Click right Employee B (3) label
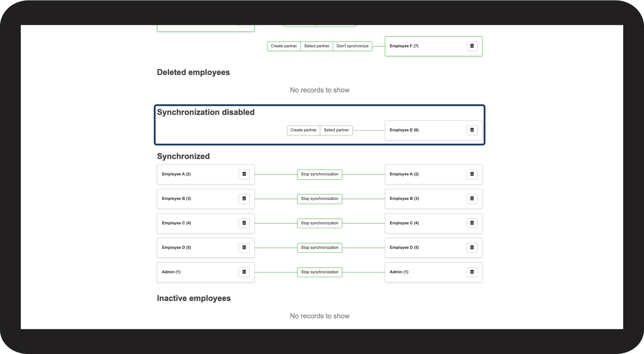Viewport: 644px width, 354px height. (404, 199)
